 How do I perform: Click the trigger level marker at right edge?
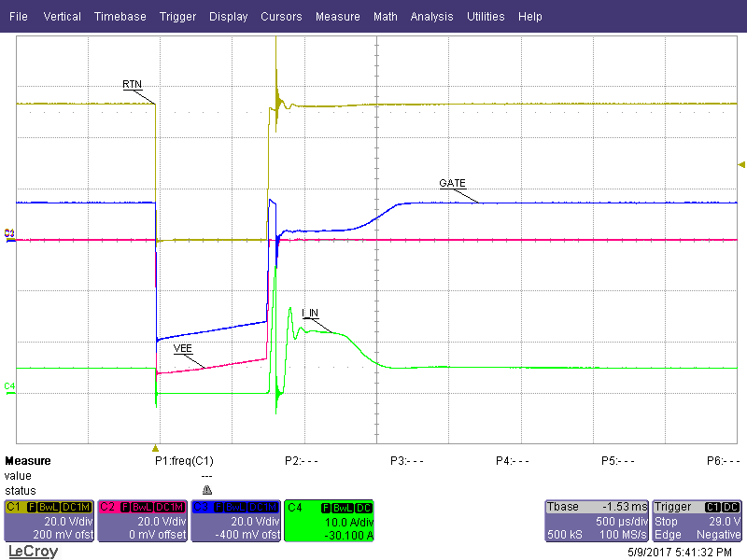(741, 164)
